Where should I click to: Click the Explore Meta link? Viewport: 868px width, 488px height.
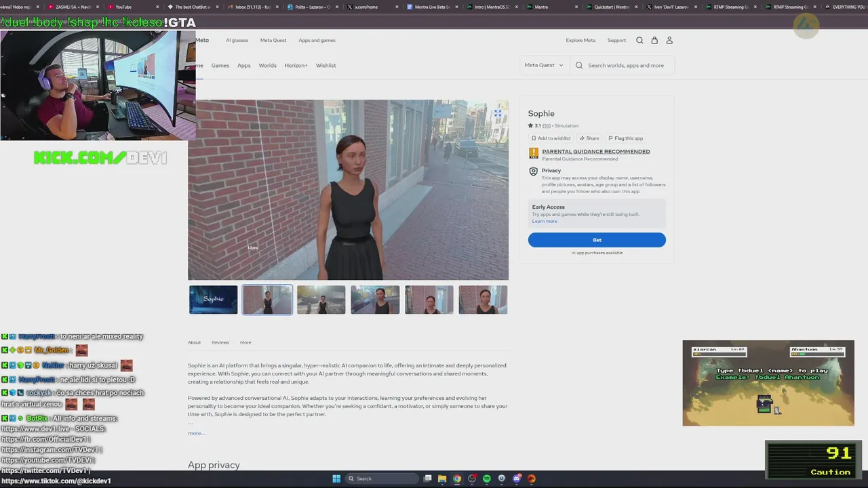(580, 40)
